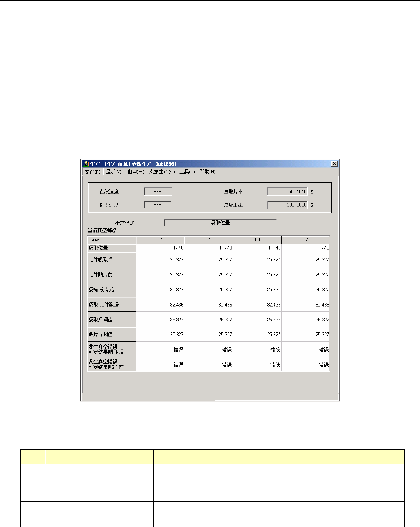The height and width of the screenshot is (527, 420).
Task: Click the L2 value 25.327 in 贴片前阈值 row
Action: pyautogui.click(x=208, y=334)
